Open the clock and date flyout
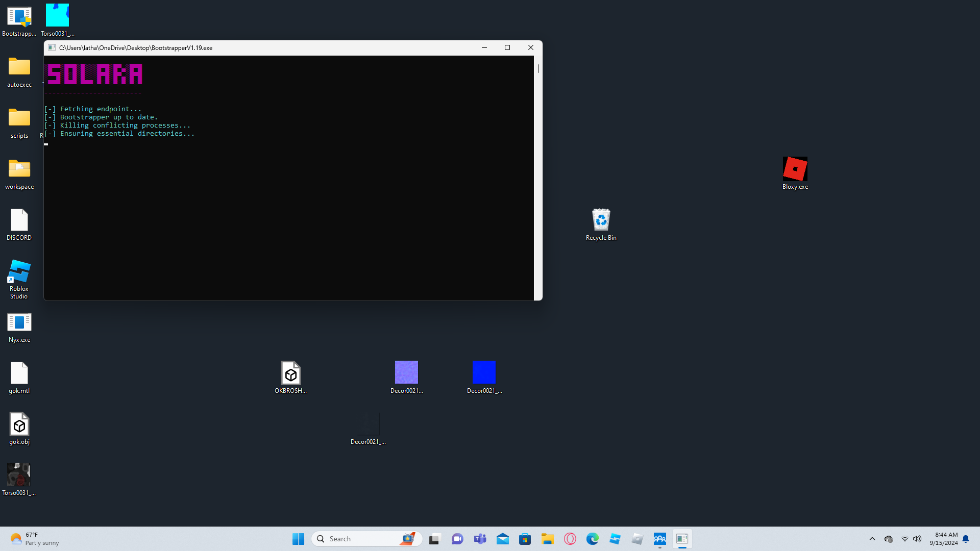The width and height of the screenshot is (980, 551). 943,539
